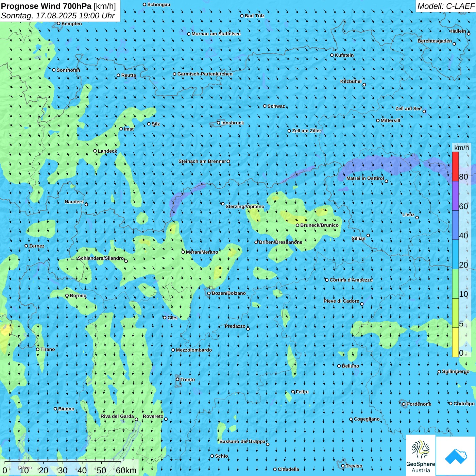Screen dimensions: 476x476
Task: Click the Steinach am Brenner label
Action: 202,161
